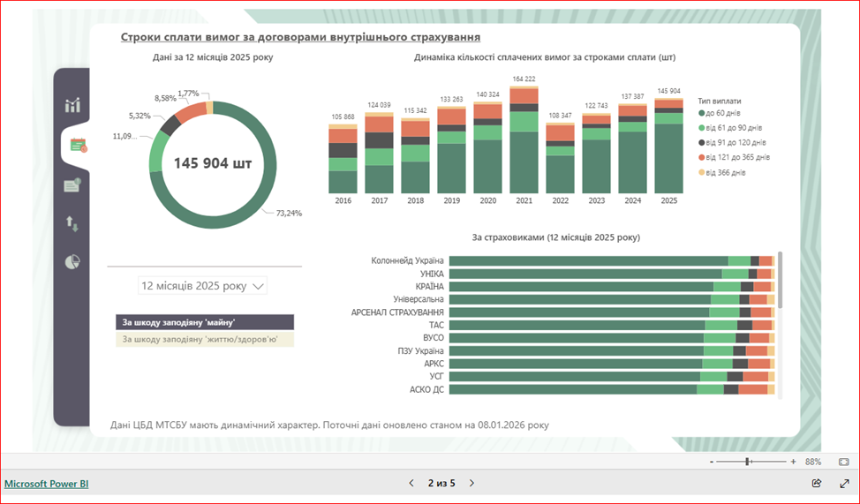The image size is (860, 504).
Task: Select the up-down arrows sidebar icon
Action: [x=72, y=224]
